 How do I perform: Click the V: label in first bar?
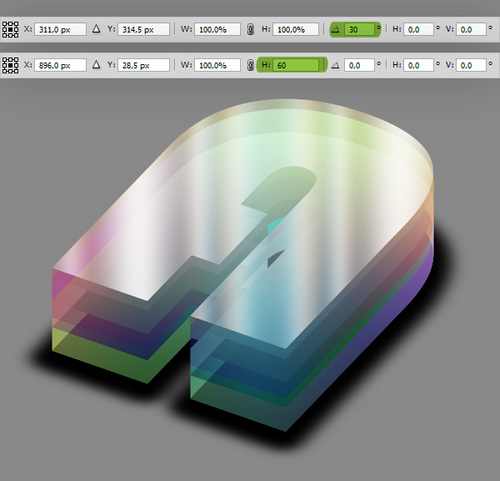[450, 29]
